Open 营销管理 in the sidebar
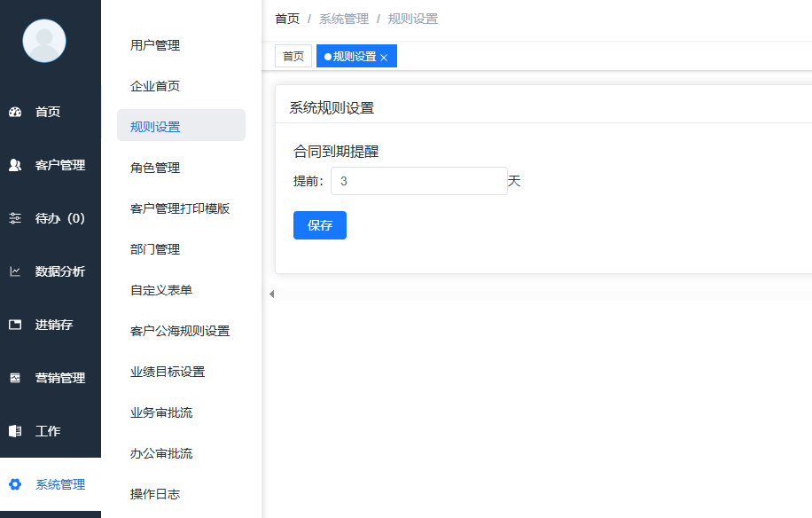812x518 pixels. [51, 378]
